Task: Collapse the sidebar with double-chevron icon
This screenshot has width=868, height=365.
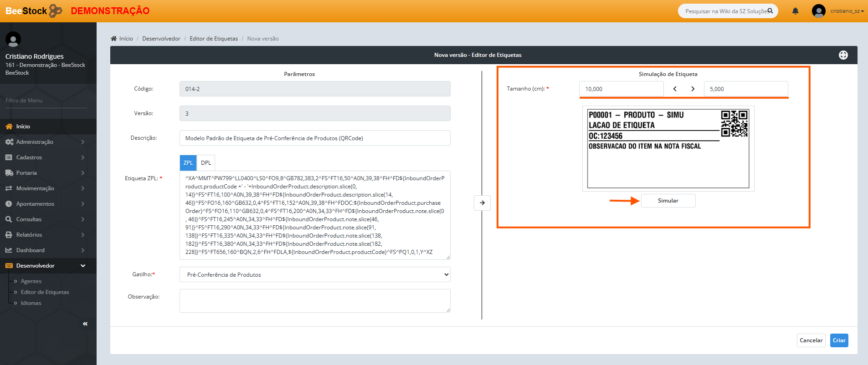Action: pyautogui.click(x=85, y=324)
